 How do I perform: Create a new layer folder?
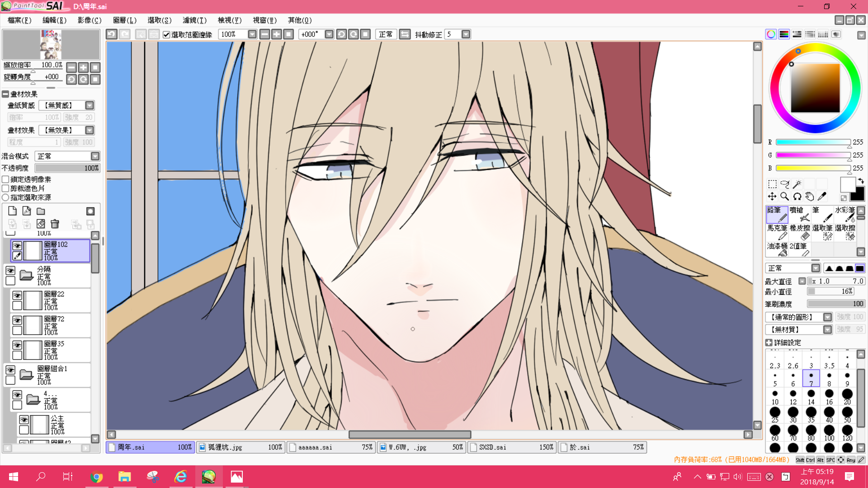click(41, 211)
